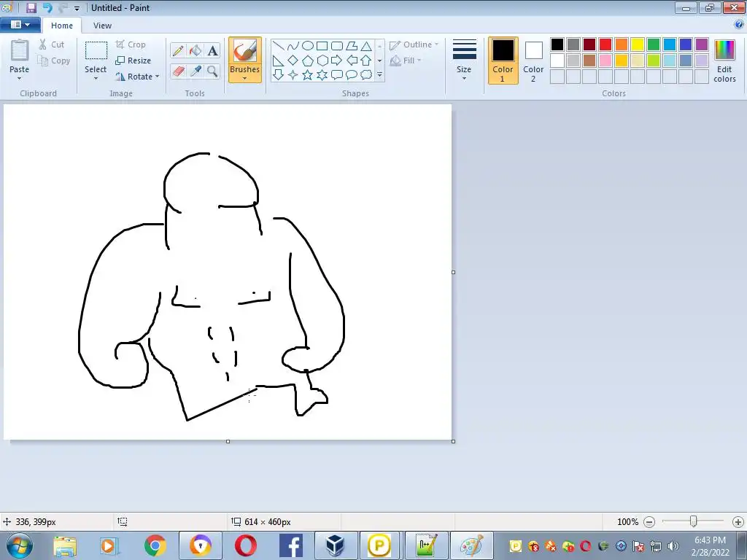
Task: Pick the yellow color swatch
Action: coord(638,44)
